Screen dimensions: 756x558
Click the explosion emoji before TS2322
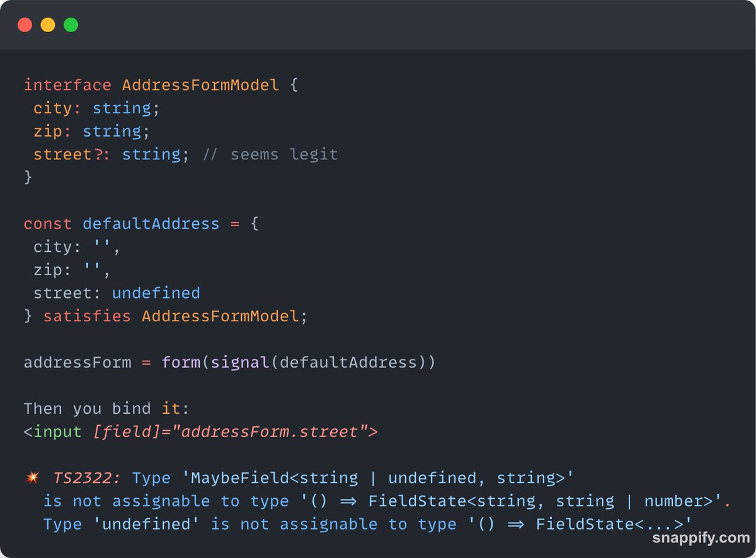(32, 479)
